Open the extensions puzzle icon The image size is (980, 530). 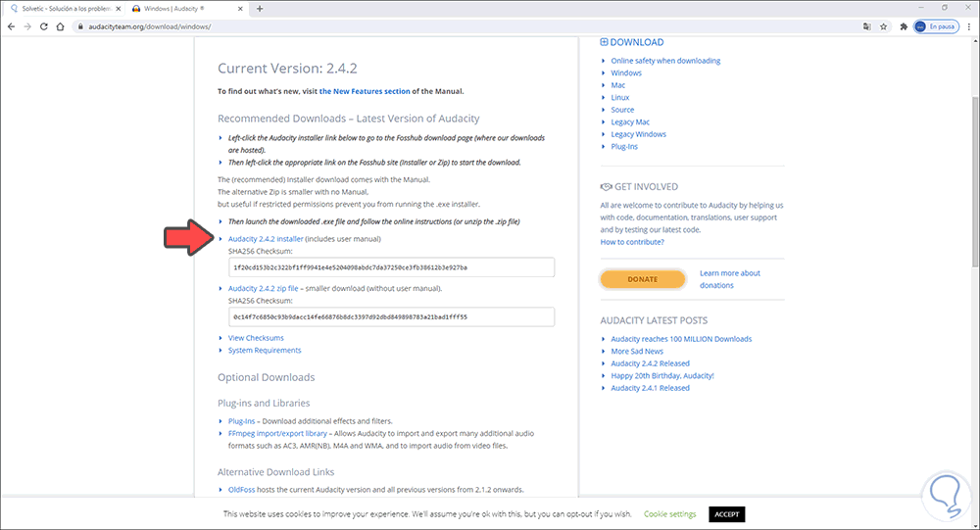tap(904, 26)
